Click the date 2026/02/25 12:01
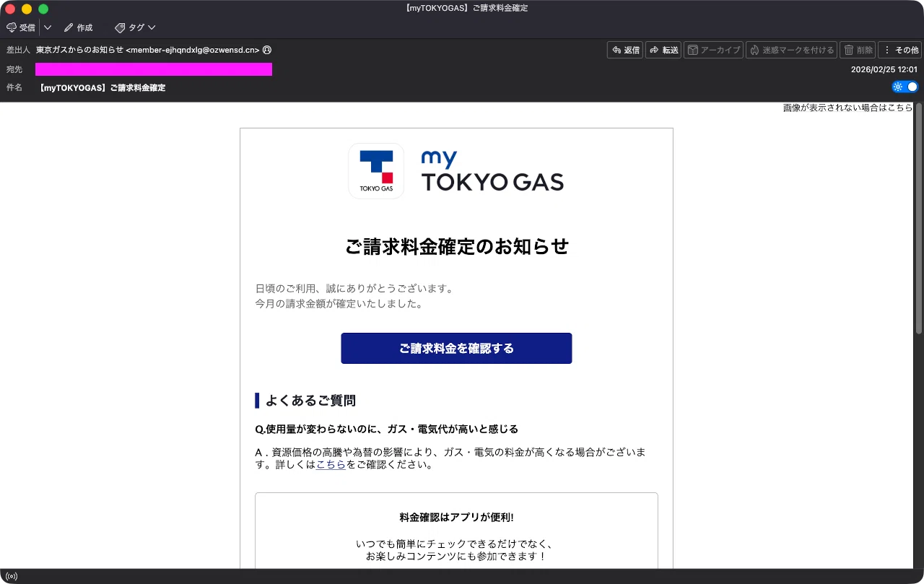Screen dimensions: 924x584 pos(884,69)
